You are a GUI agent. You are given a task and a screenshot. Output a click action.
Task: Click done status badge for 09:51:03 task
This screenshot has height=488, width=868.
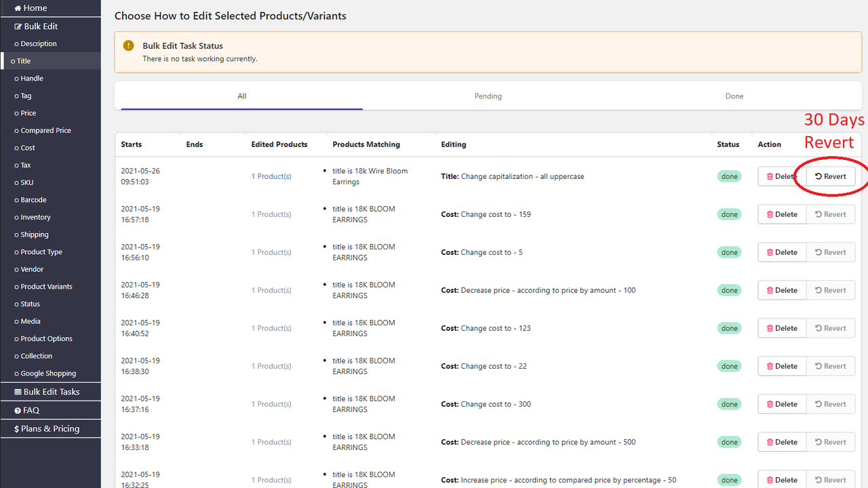[730, 176]
